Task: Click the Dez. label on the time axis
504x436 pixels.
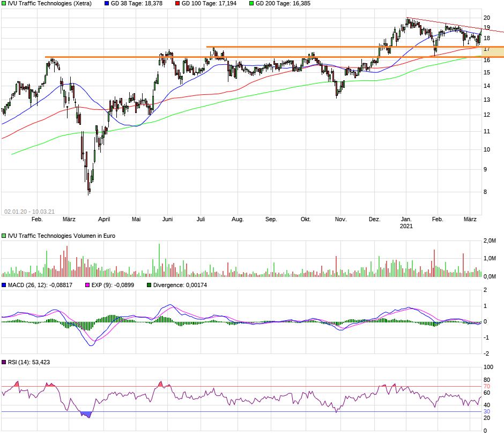Action: [x=374, y=219]
